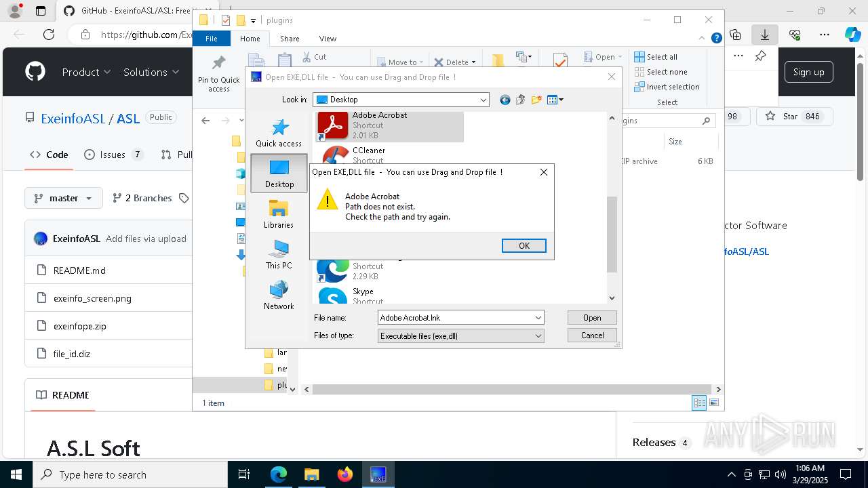This screenshot has width=868, height=488.
Task: Click Invert selection in ribbon
Action: tap(667, 87)
